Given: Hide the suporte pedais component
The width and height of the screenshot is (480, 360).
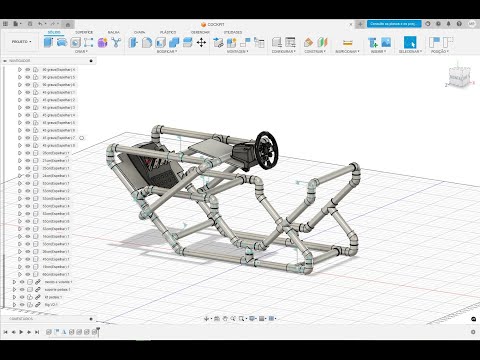Looking at the screenshot, I should tap(22, 289).
